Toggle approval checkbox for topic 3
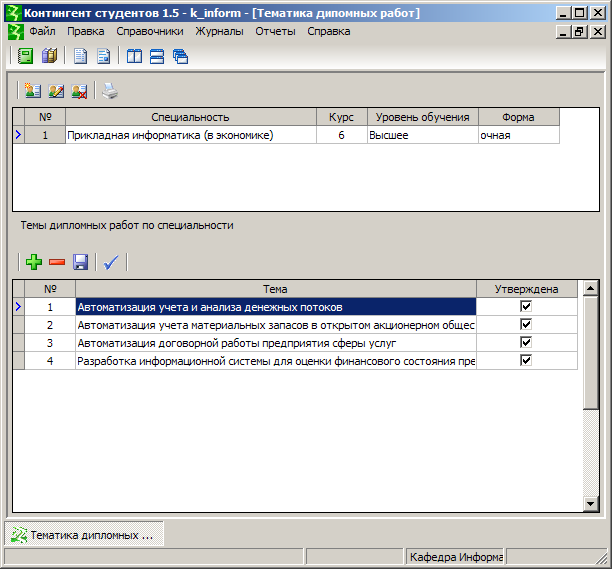 point(526,342)
